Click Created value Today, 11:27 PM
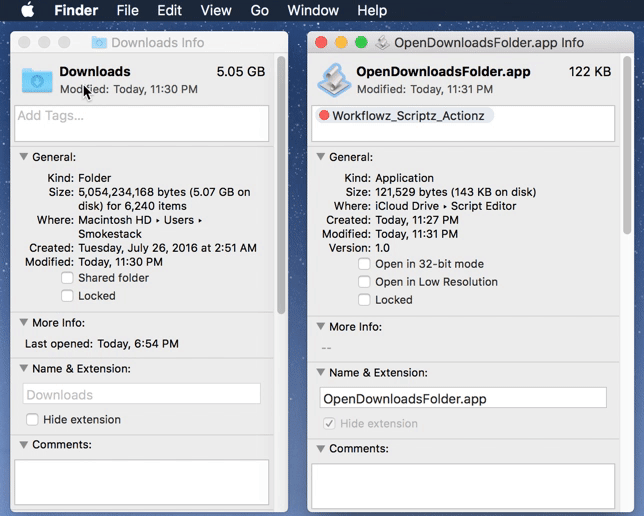Image resolution: width=644 pixels, height=516 pixels. point(416,220)
